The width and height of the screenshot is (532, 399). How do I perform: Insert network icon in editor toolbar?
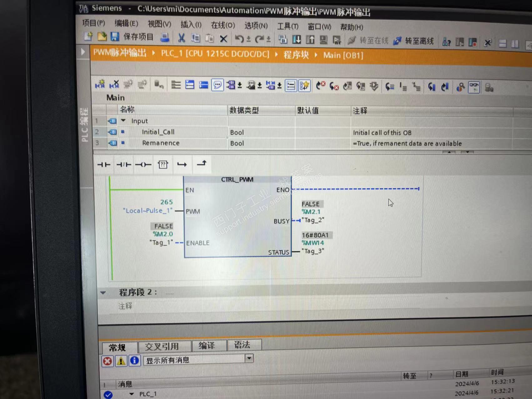[100, 84]
